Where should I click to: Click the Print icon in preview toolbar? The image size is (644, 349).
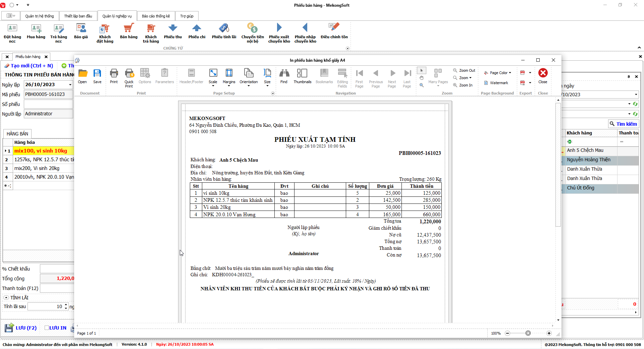click(114, 76)
